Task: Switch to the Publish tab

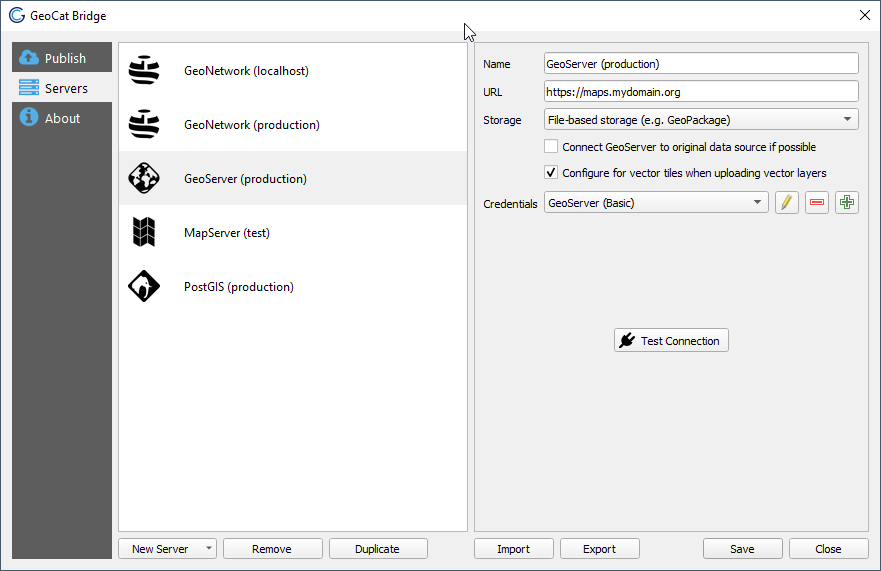Action: point(62,58)
